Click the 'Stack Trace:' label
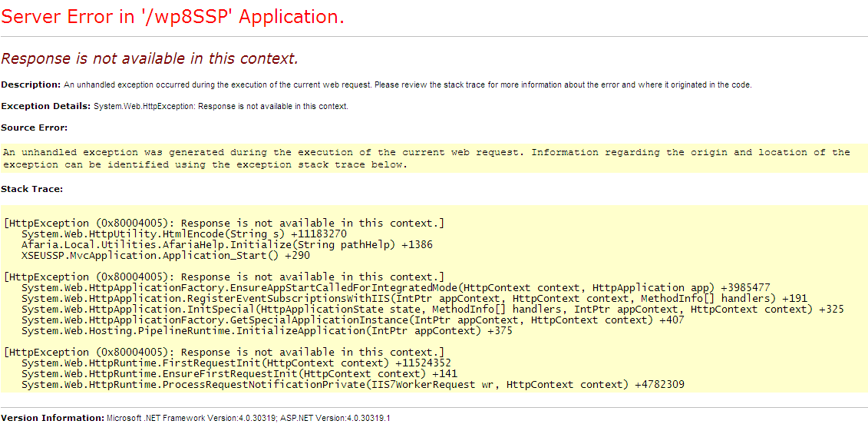This screenshot has width=868, height=434. tap(32, 189)
